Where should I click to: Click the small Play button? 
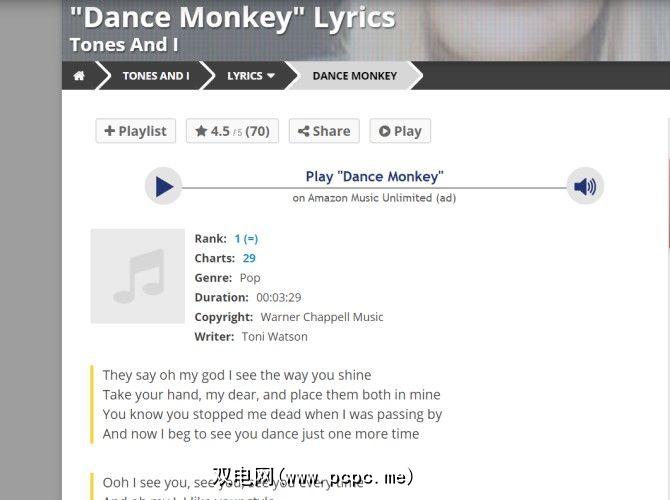coord(400,131)
